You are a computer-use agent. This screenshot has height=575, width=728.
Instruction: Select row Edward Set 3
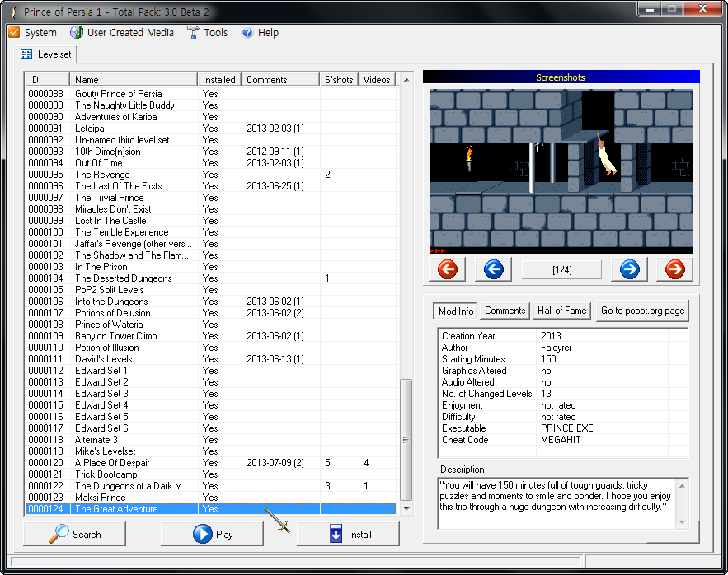(x=210, y=394)
